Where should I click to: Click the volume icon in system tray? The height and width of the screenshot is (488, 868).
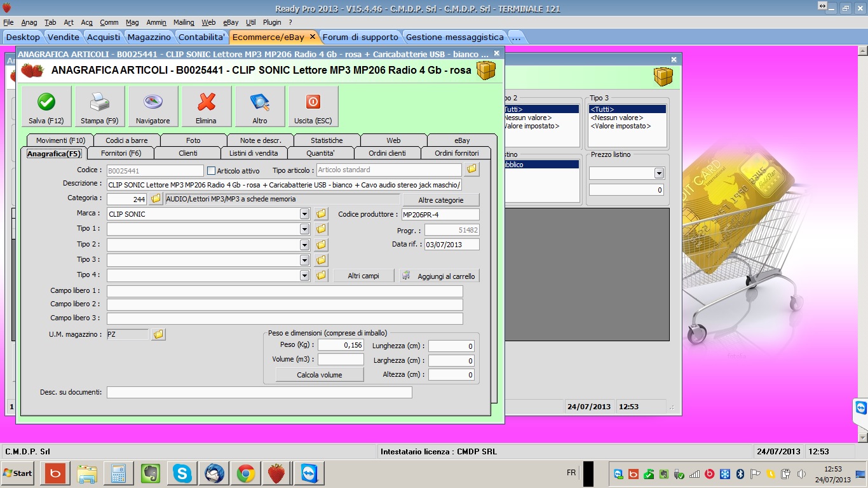pos(801,474)
